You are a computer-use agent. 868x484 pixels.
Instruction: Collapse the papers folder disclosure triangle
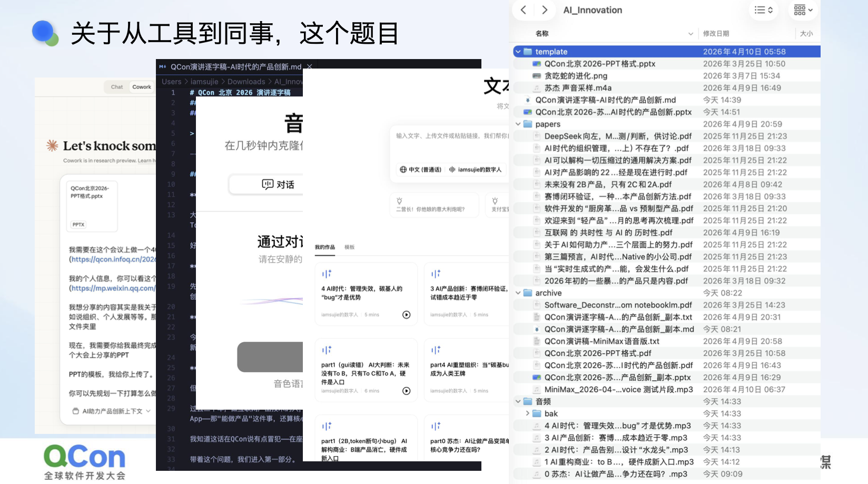click(518, 124)
